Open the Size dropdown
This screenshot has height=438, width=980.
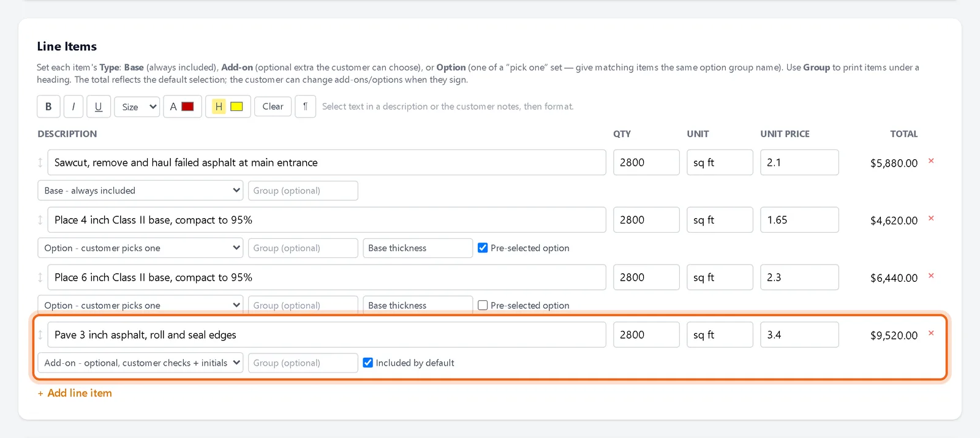(137, 107)
